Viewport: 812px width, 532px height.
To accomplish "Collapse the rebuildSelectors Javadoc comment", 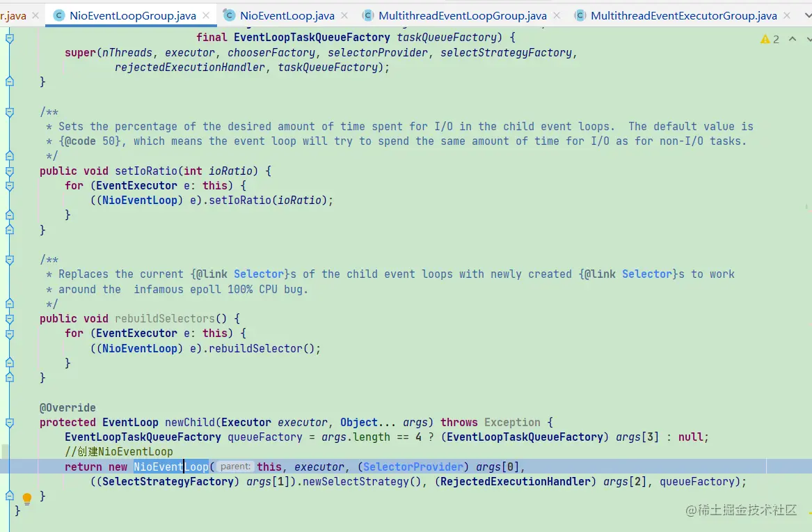I will (9, 260).
